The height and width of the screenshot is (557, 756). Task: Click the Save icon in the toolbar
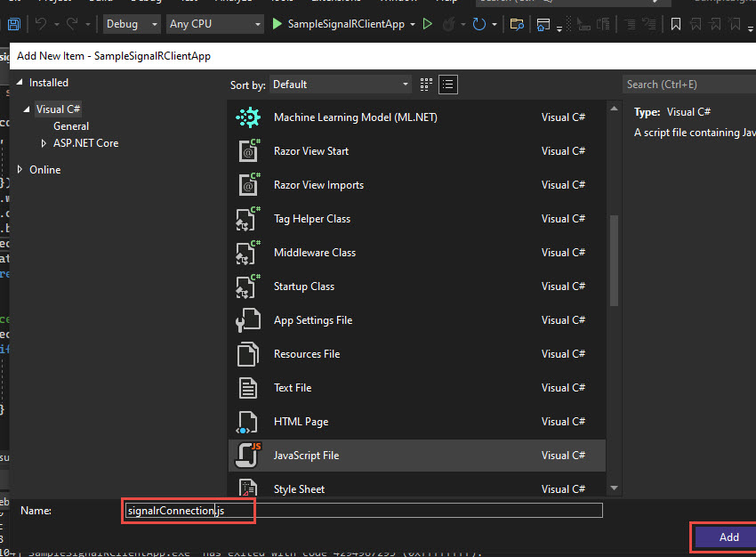pyautogui.click(x=12, y=24)
